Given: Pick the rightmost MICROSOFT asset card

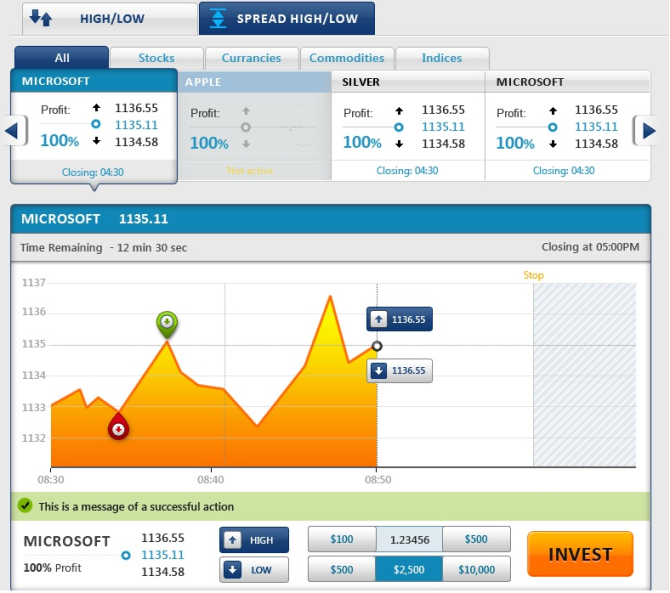Looking at the screenshot, I should (x=567, y=126).
